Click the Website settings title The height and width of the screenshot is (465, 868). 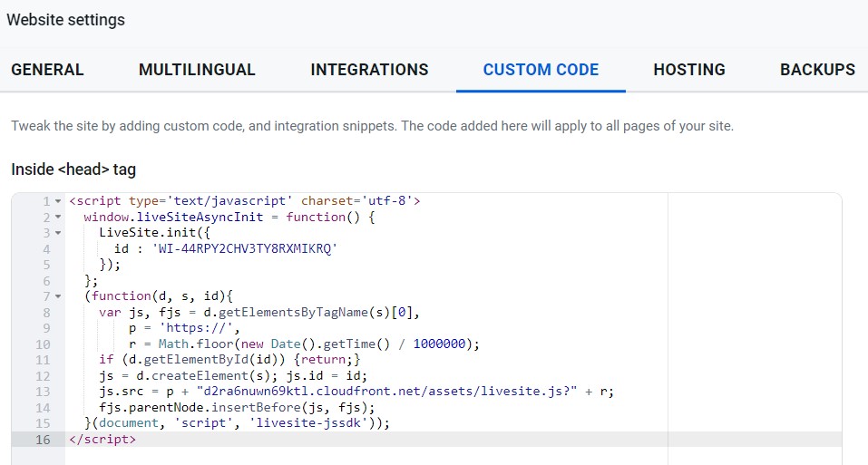pos(66,20)
